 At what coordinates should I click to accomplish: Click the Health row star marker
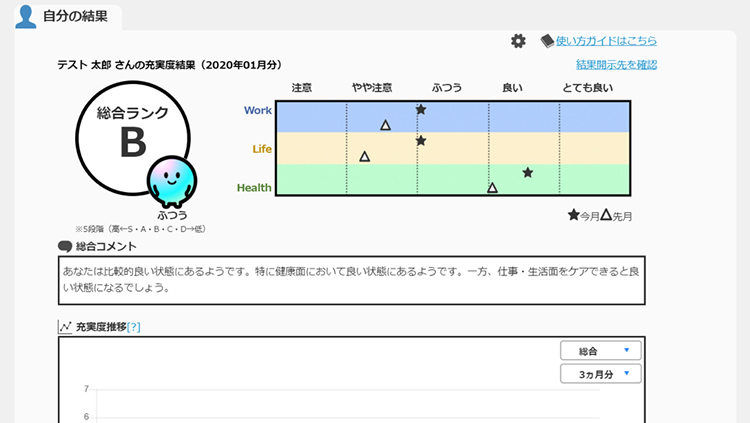(528, 173)
